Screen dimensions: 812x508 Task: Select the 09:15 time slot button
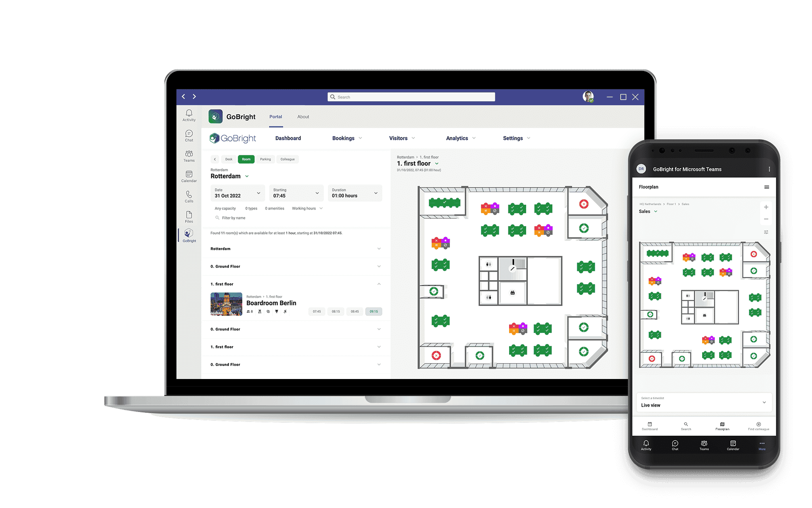click(x=372, y=311)
